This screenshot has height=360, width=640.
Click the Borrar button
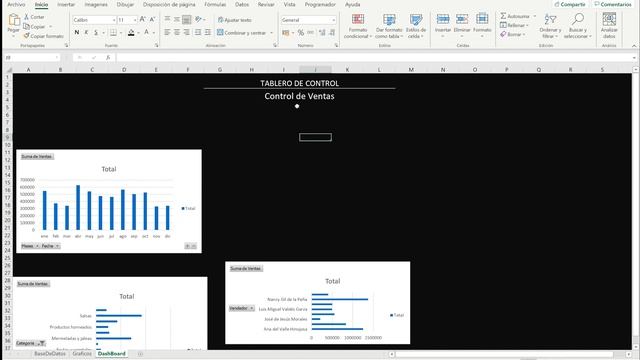513,34
